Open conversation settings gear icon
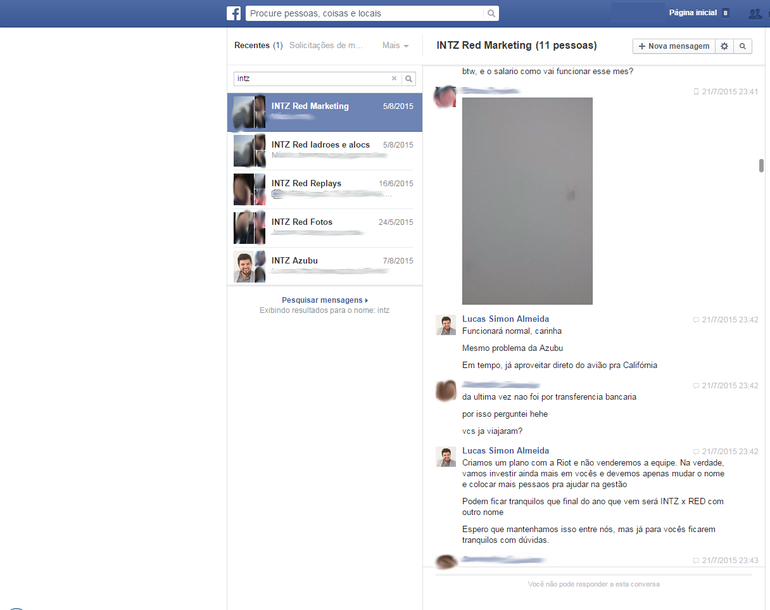Image resolution: width=770 pixels, height=610 pixels. pos(724,46)
